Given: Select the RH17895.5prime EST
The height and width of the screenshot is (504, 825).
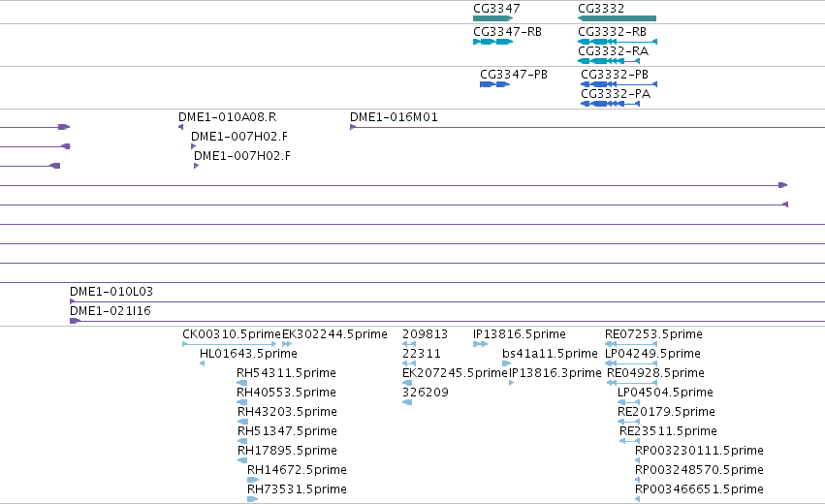Looking at the screenshot, I should point(242,460).
